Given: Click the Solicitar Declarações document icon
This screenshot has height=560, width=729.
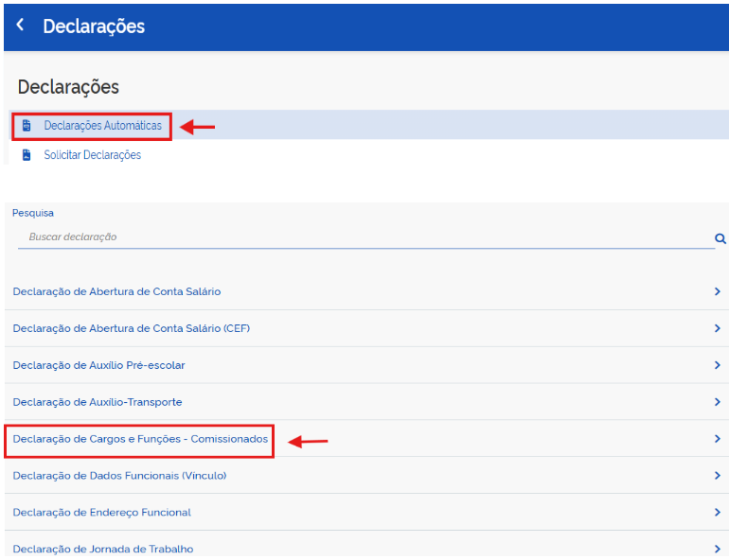Looking at the screenshot, I should tap(27, 155).
